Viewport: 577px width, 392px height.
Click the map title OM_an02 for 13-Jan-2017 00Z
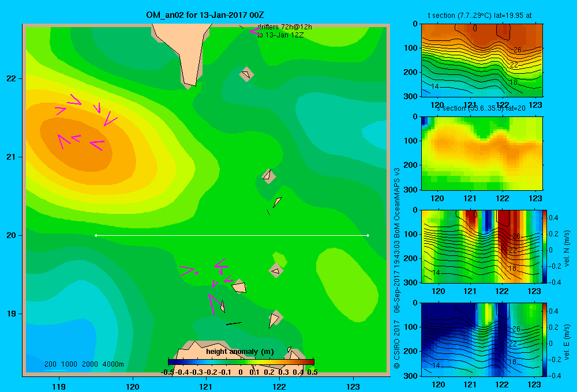coord(205,15)
